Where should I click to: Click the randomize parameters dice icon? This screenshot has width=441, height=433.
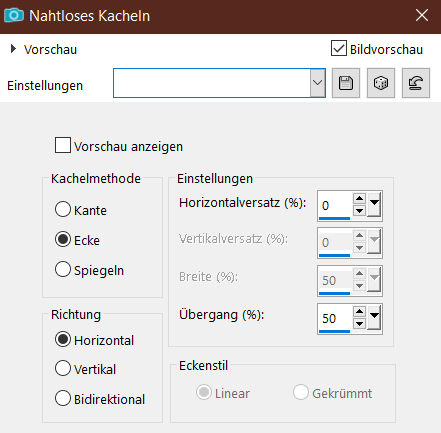(381, 83)
